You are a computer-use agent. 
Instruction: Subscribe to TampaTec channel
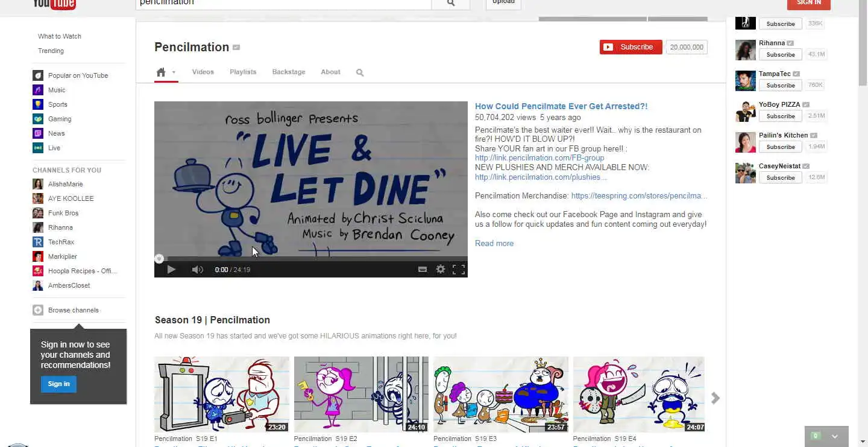click(781, 85)
